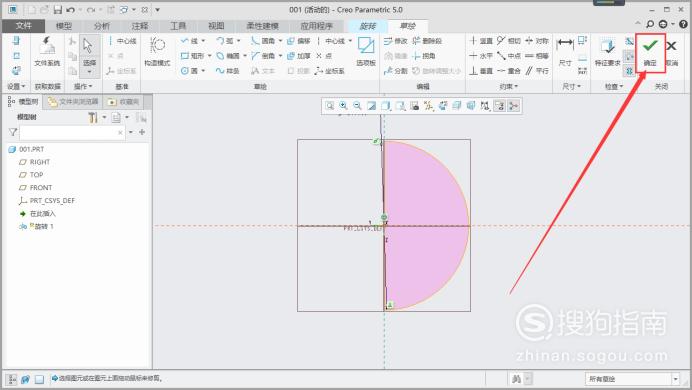Click the zoom out magnifier in graphics toolbar

click(x=357, y=106)
